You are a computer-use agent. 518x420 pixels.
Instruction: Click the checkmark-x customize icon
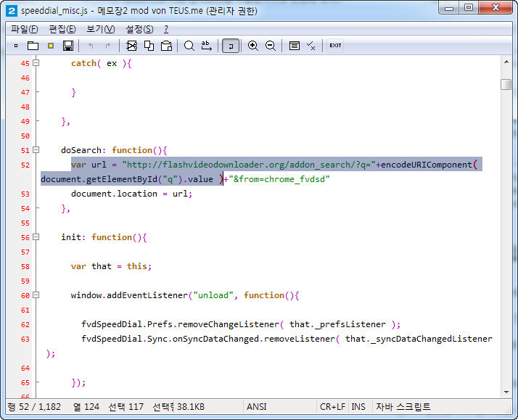(311, 46)
